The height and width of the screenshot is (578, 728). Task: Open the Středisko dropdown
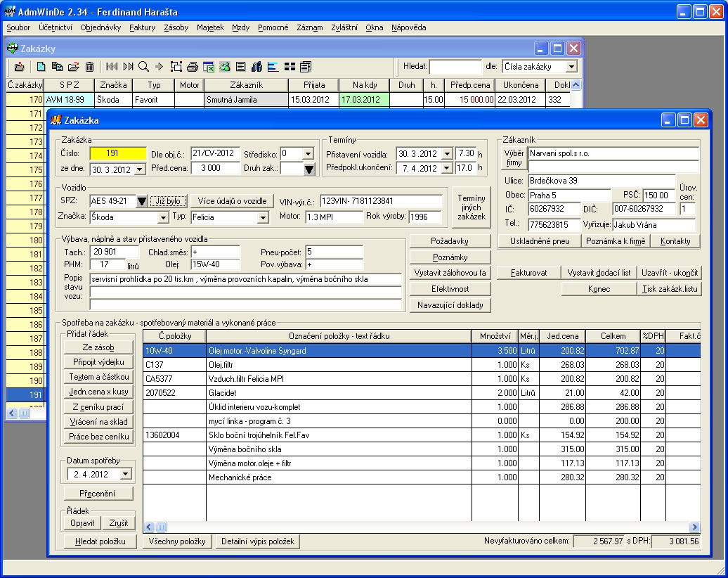click(308, 153)
